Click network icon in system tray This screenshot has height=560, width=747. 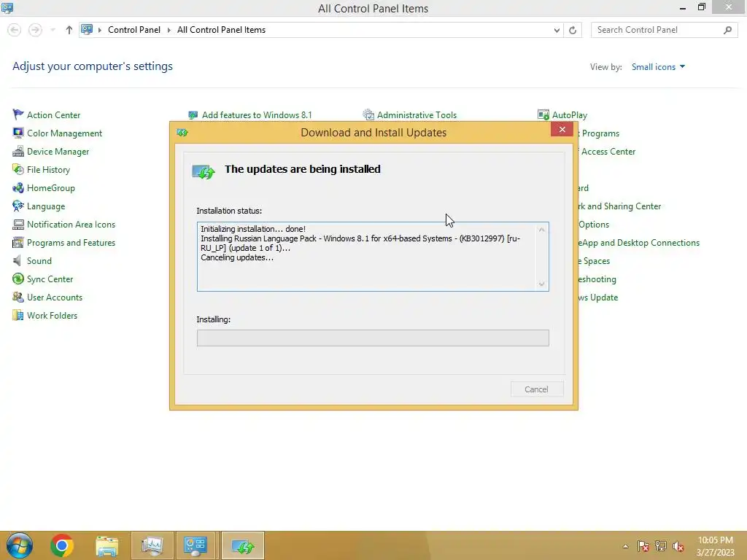(661, 546)
